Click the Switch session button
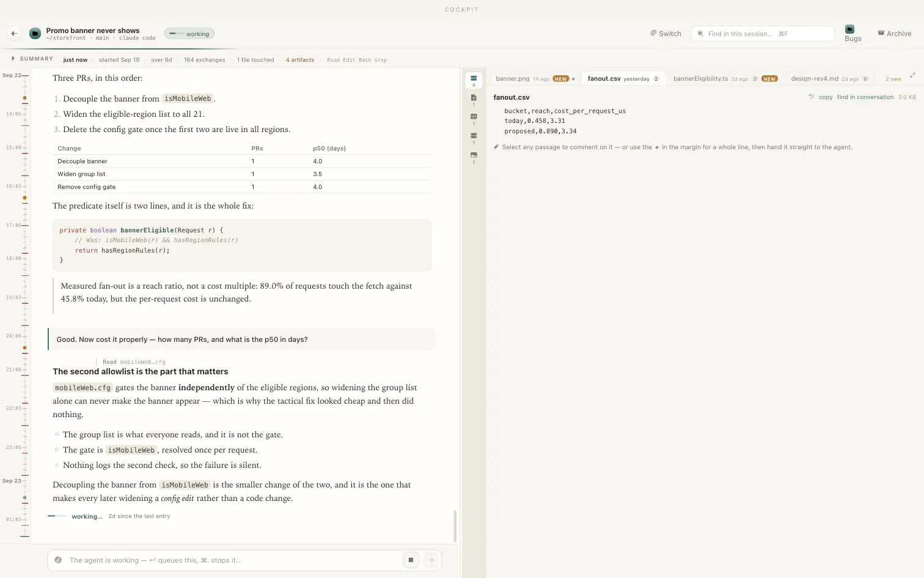This screenshot has width=924, height=578. [665, 34]
